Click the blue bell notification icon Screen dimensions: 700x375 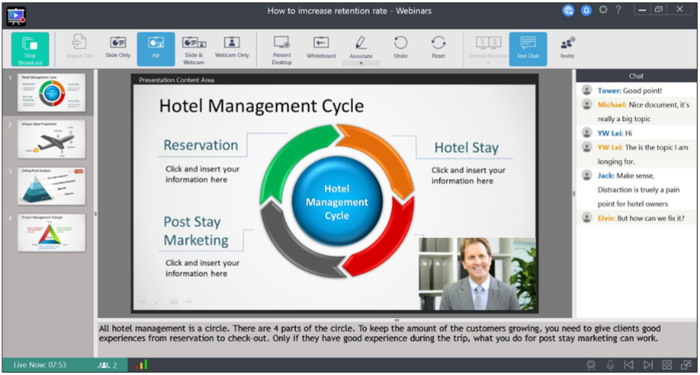pos(586,11)
